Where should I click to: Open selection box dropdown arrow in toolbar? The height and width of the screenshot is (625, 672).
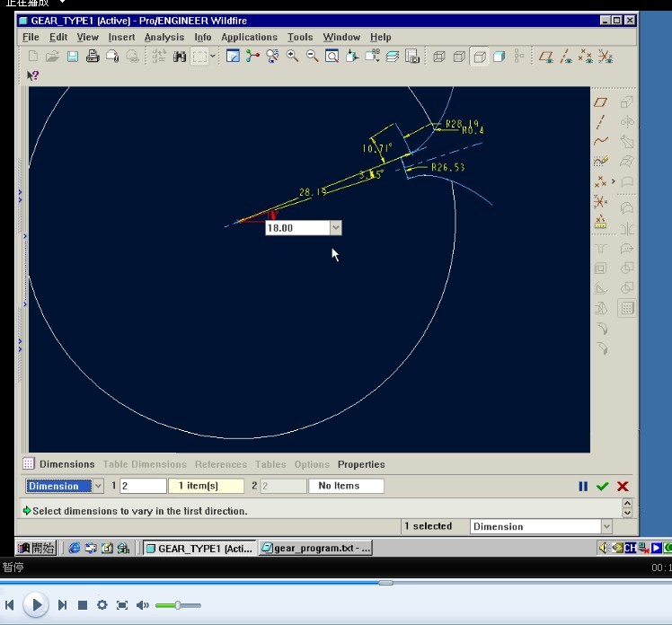pos(213,56)
